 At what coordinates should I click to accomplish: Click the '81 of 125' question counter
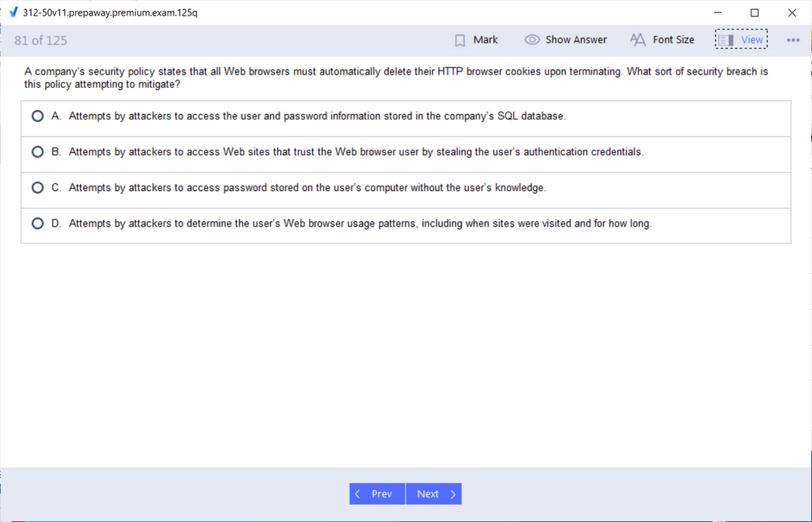[41, 40]
